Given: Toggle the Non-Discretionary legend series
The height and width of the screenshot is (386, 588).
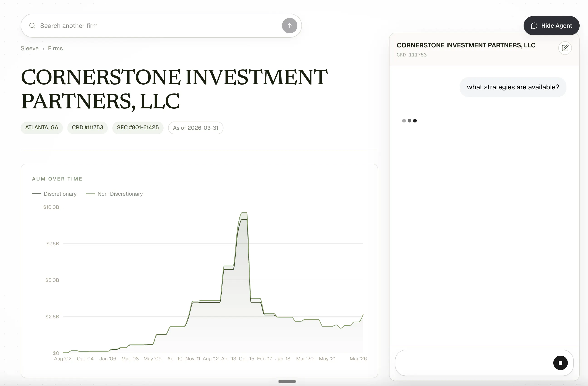Looking at the screenshot, I should pyautogui.click(x=114, y=194).
